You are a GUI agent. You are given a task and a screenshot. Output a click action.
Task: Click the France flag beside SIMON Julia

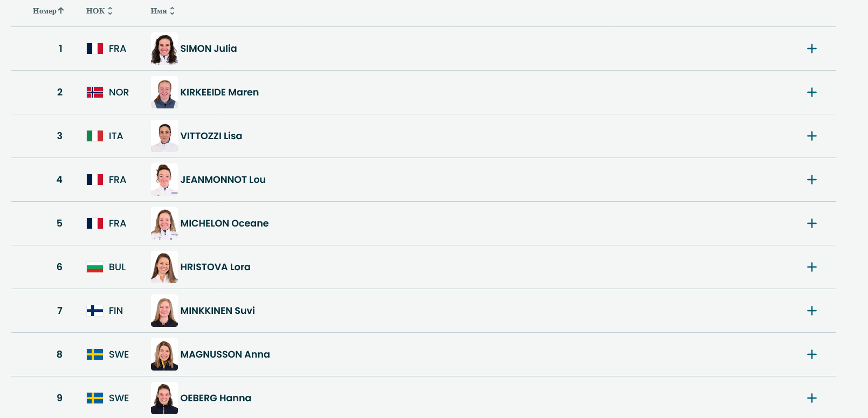95,49
